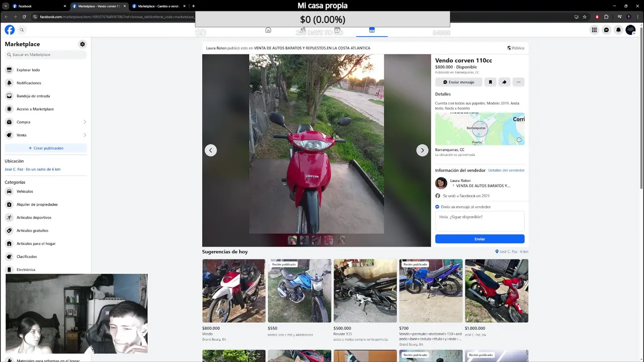Open notifications bell in header
This screenshot has width=644, height=362.
pyautogui.click(x=618, y=30)
